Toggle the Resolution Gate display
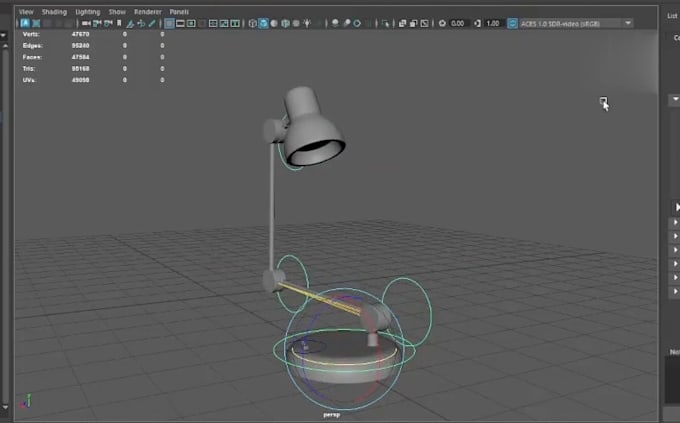Viewport: 680px width, 423px height. (191, 23)
